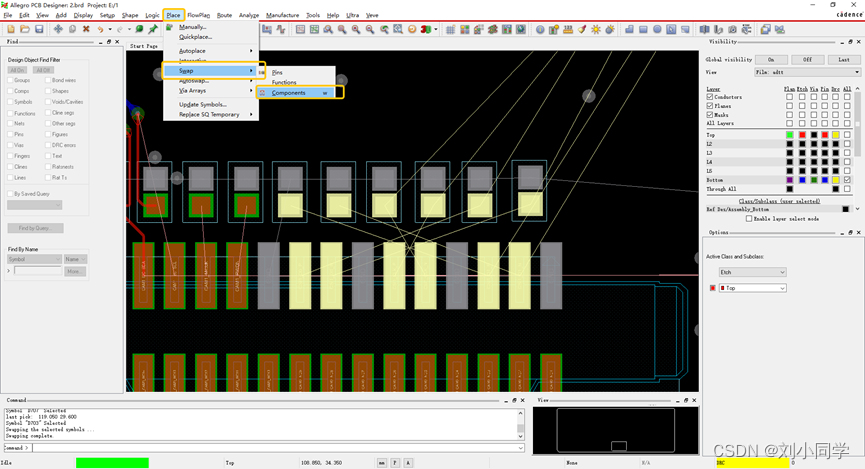Viewport: 865px width, 469px height.
Task: Click the Highlight sun icon
Action: pyautogui.click(x=596, y=29)
